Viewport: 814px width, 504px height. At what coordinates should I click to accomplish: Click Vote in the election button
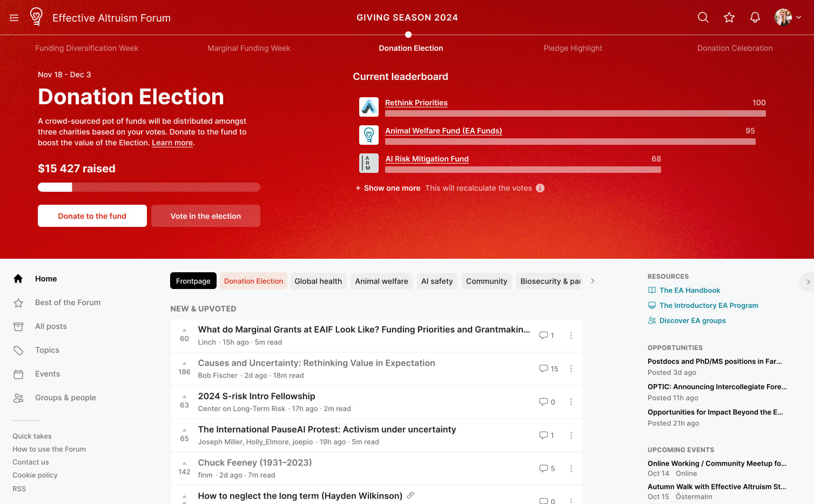206,216
